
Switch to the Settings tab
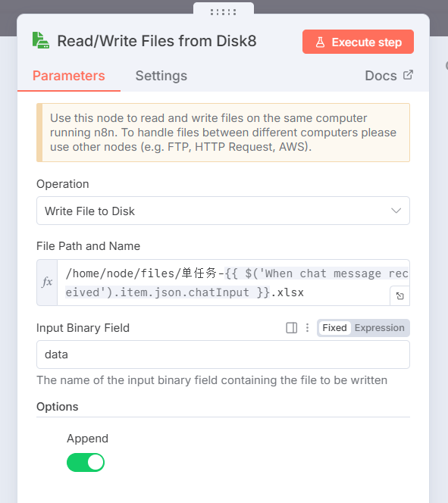coord(161,76)
